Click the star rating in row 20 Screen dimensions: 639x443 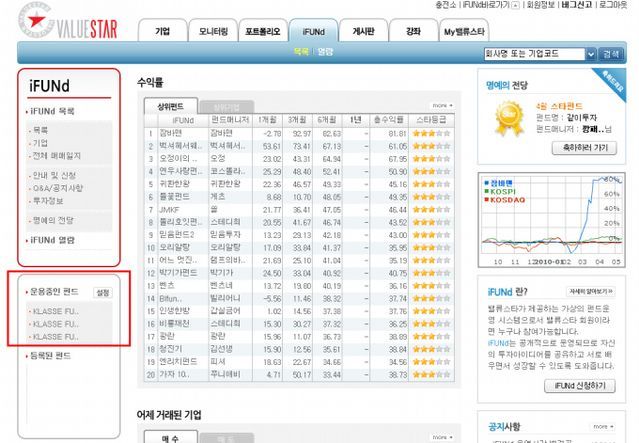[x=431, y=375]
